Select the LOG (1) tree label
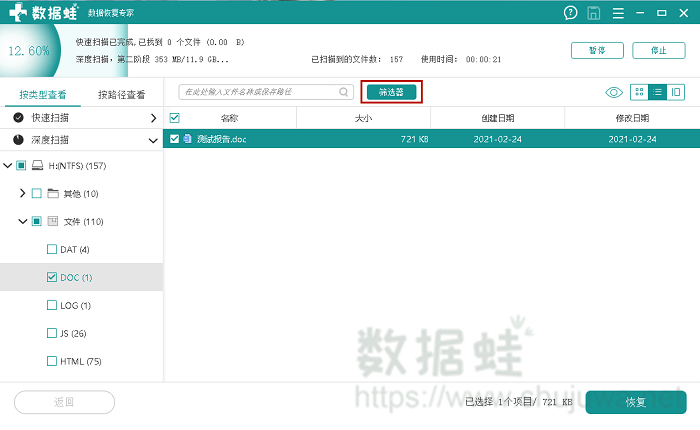700x430 pixels. (x=75, y=305)
